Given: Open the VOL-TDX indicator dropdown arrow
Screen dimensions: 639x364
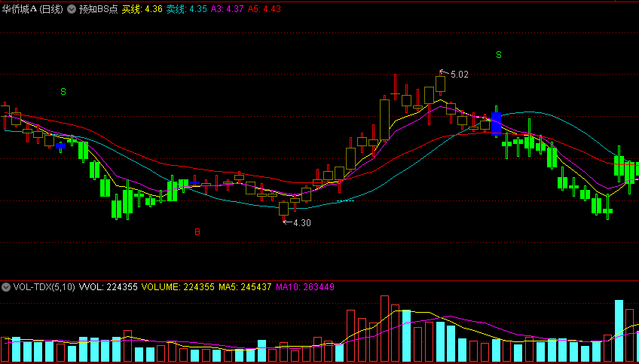Looking at the screenshot, I should pos(6,287).
